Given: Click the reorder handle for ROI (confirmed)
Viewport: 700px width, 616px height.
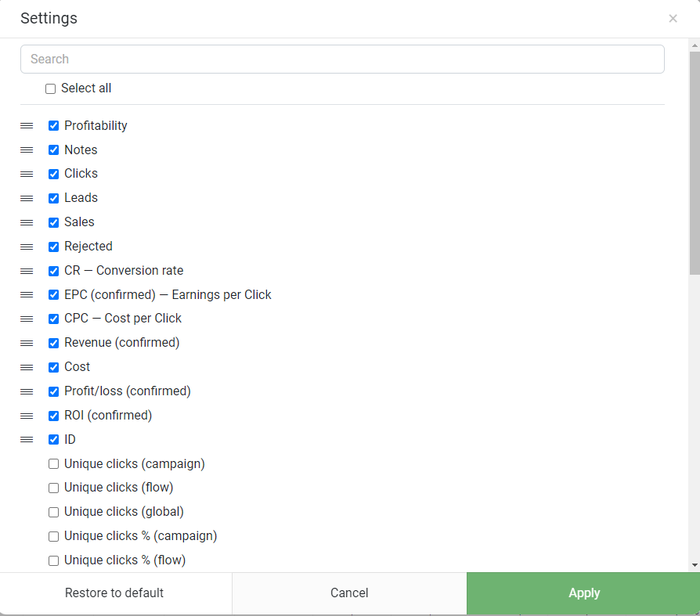Looking at the screenshot, I should [27, 416].
